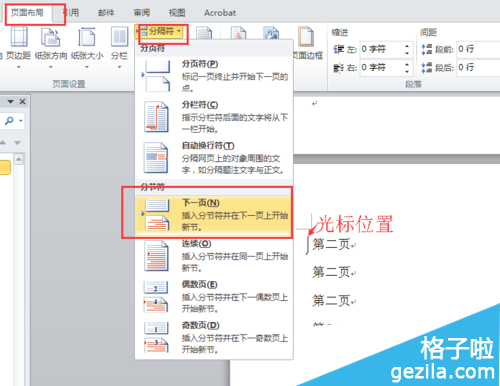This screenshot has height=386, width=500.
Task: Click the 连续 section break icon
Action: 157,256
